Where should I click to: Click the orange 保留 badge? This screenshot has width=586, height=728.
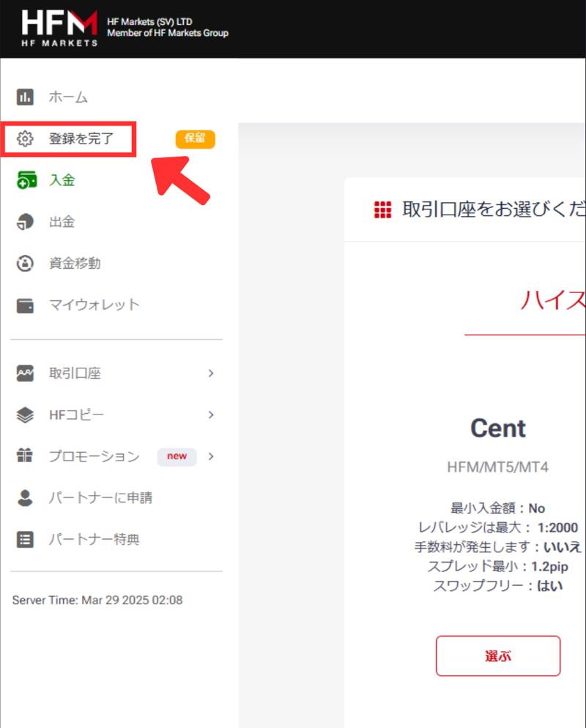pos(195,139)
